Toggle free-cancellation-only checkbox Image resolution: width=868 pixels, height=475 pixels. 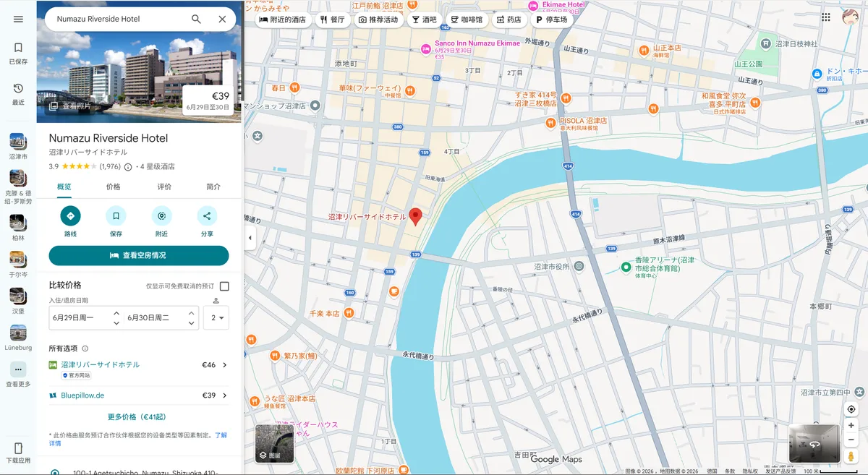(224, 286)
